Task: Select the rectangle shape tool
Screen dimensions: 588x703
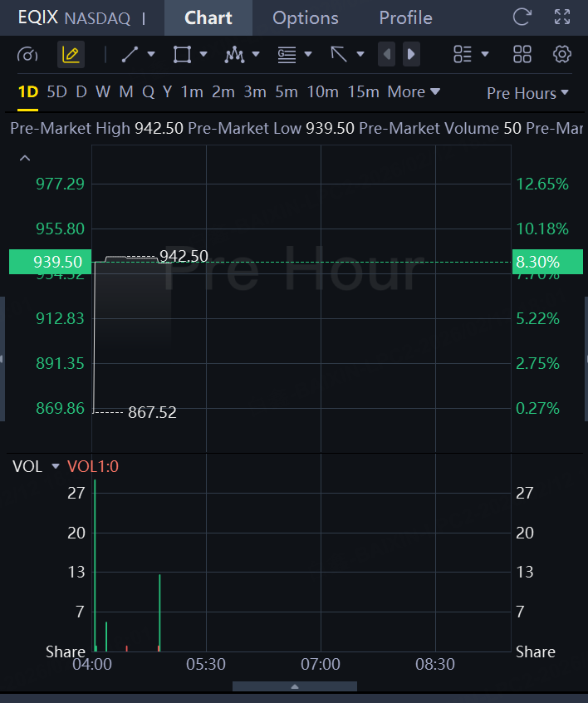Action: (x=183, y=55)
